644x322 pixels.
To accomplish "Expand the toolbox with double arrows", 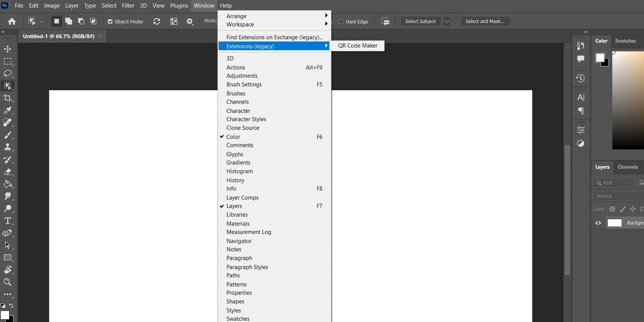I will pyautogui.click(x=3, y=32).
